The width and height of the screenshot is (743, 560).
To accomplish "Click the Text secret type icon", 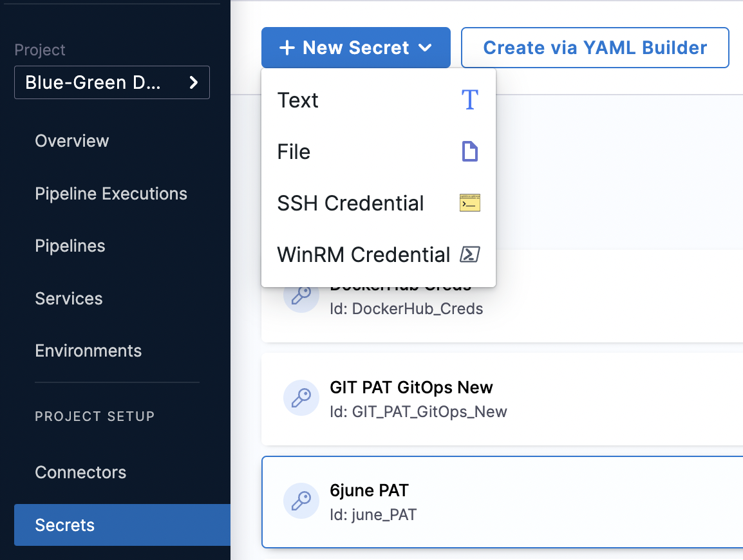I will click(469, 100).
